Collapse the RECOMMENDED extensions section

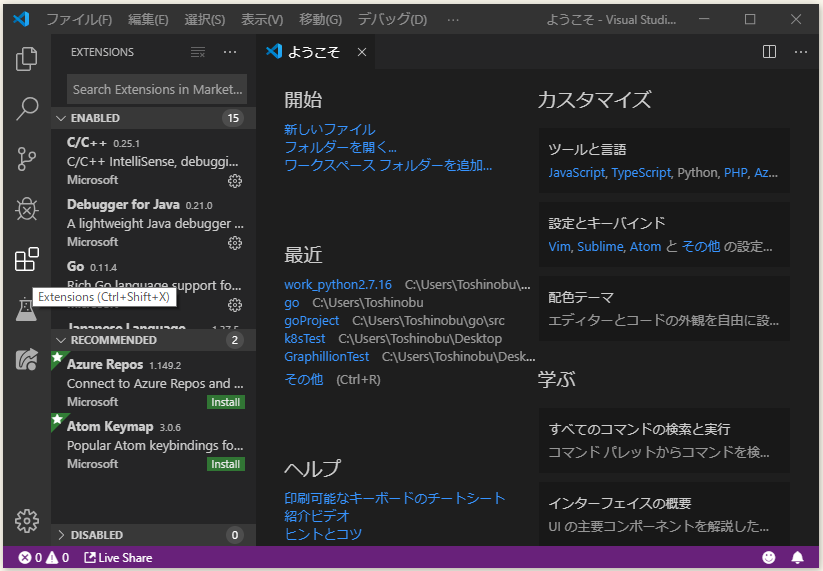tap(153, 340)
